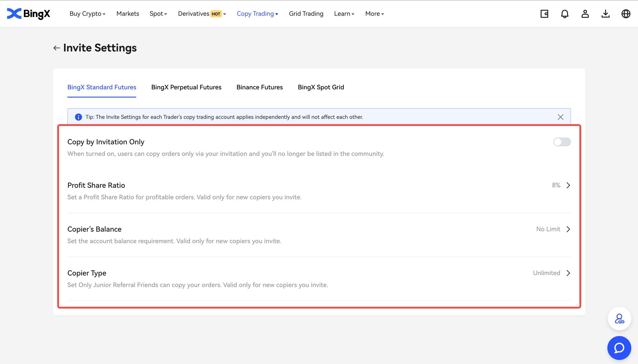Click the No Limit balance value
This screenshot has width=638, height=364.
(548, 229)
